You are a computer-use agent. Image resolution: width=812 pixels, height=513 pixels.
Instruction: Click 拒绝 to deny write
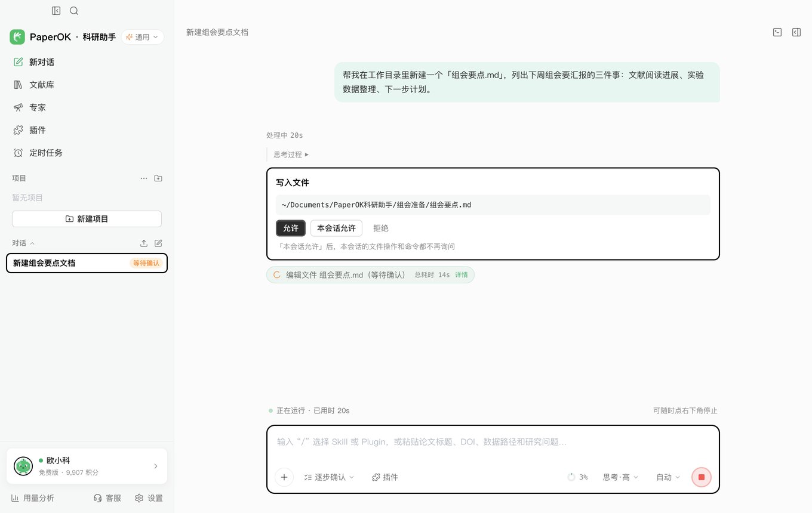click(381, 228)
